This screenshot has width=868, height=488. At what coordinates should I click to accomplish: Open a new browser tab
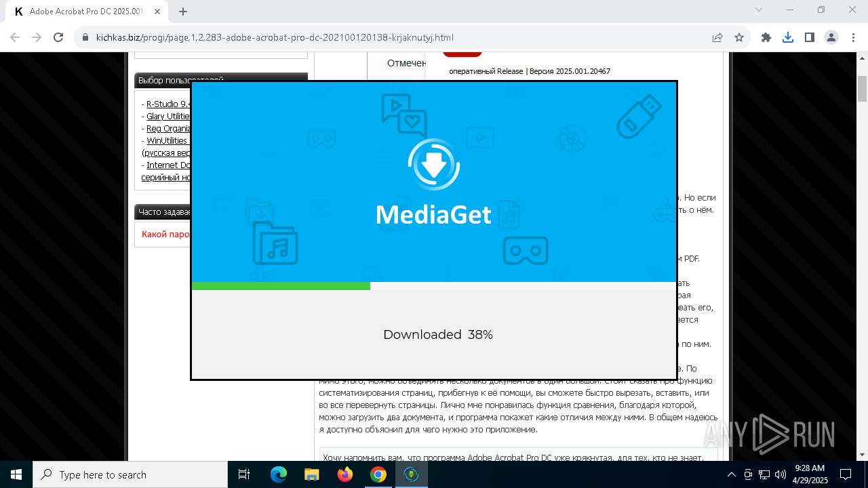point(183,11)
